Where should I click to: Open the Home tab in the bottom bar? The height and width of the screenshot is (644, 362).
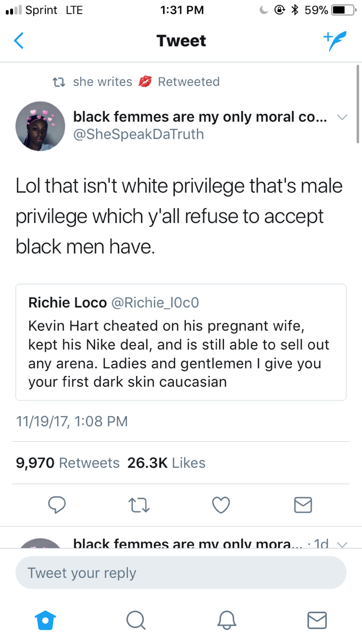click(x=45, y=620)
